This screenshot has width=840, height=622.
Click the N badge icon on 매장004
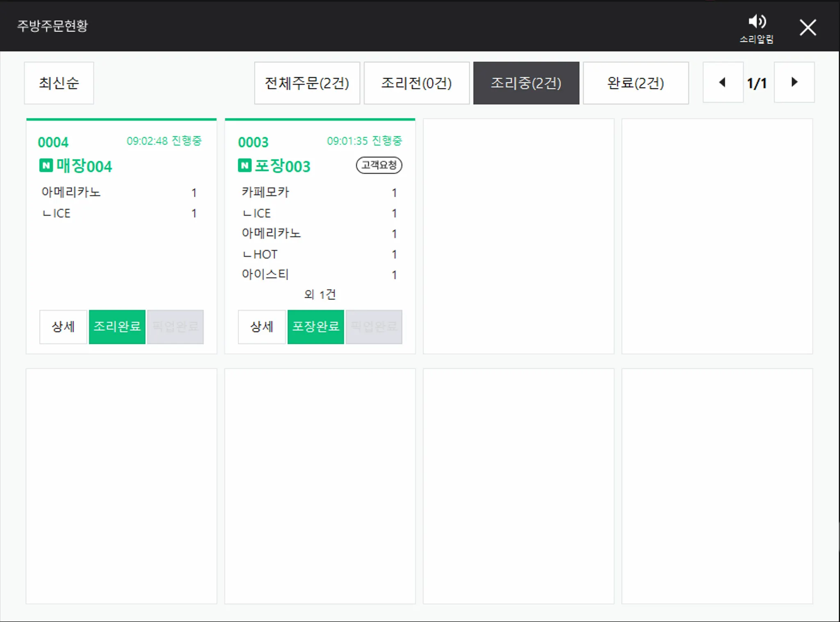46,165
